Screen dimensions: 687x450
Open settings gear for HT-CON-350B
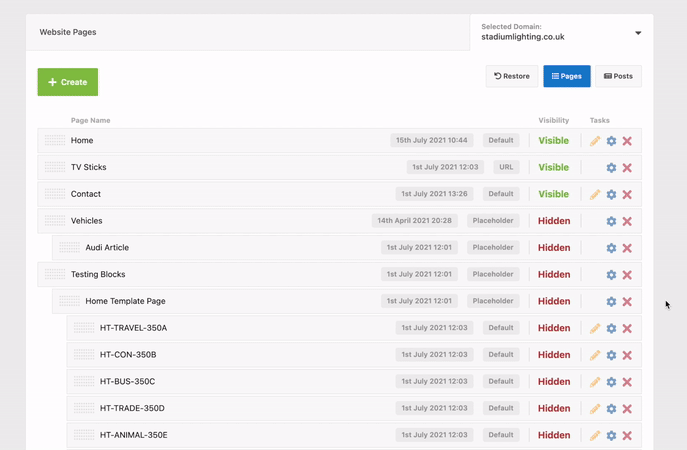coord(611,355)
